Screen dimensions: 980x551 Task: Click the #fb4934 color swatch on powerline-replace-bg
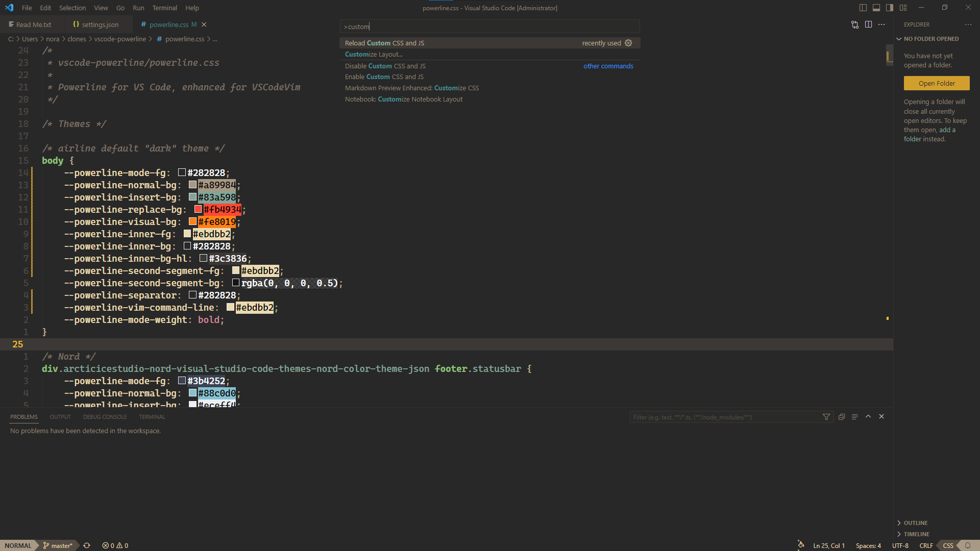(198, 209)
